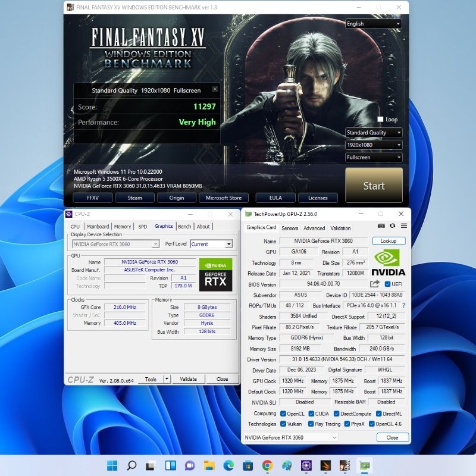Open Google Chrome from the taskbar

pyautogui.click(x=267, y=465)
